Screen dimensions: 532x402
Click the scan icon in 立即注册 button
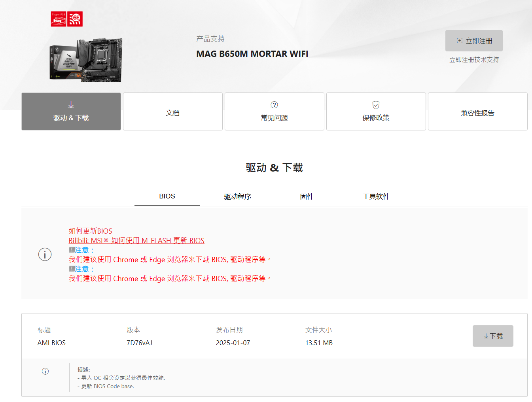click(459, 41)
